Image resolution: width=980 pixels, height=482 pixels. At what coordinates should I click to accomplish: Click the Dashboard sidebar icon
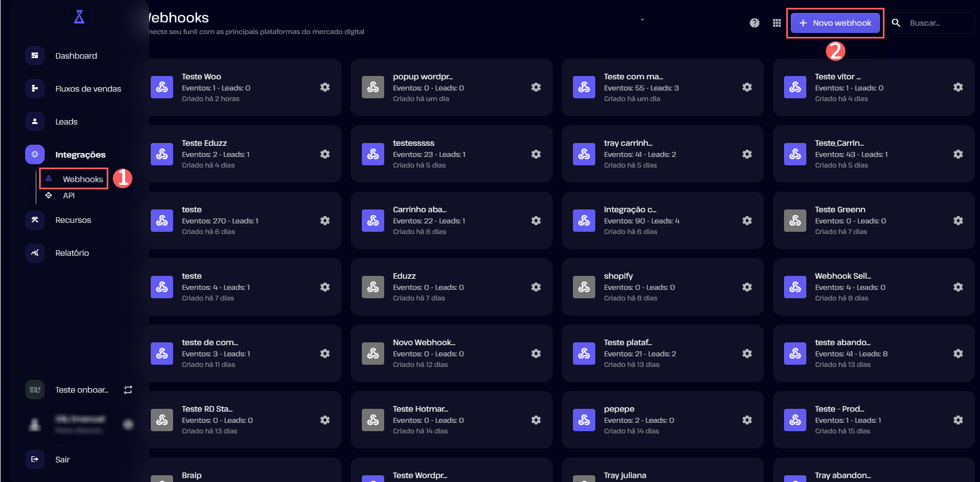point(35,55)
